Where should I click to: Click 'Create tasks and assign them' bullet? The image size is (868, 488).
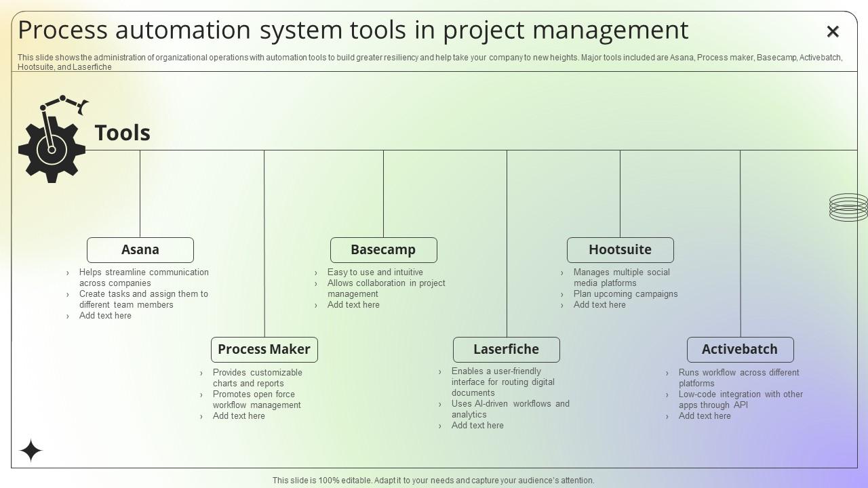point(144,300)
